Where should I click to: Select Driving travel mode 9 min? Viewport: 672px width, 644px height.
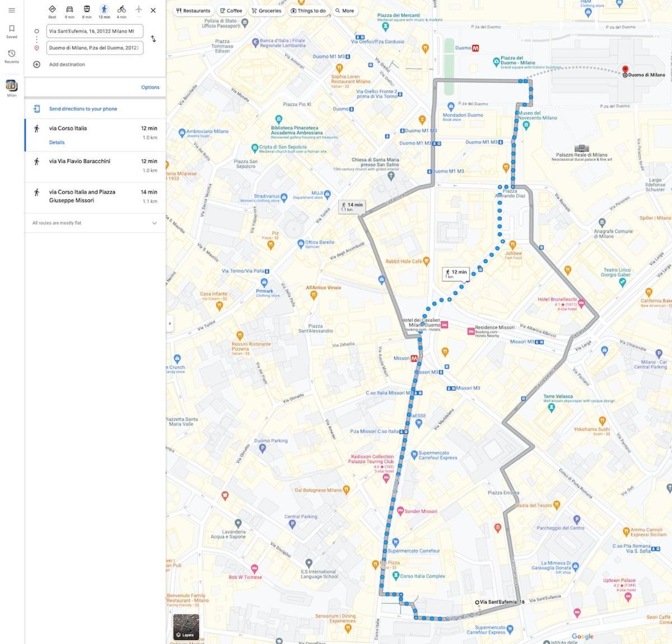click(x=69, y=11)
